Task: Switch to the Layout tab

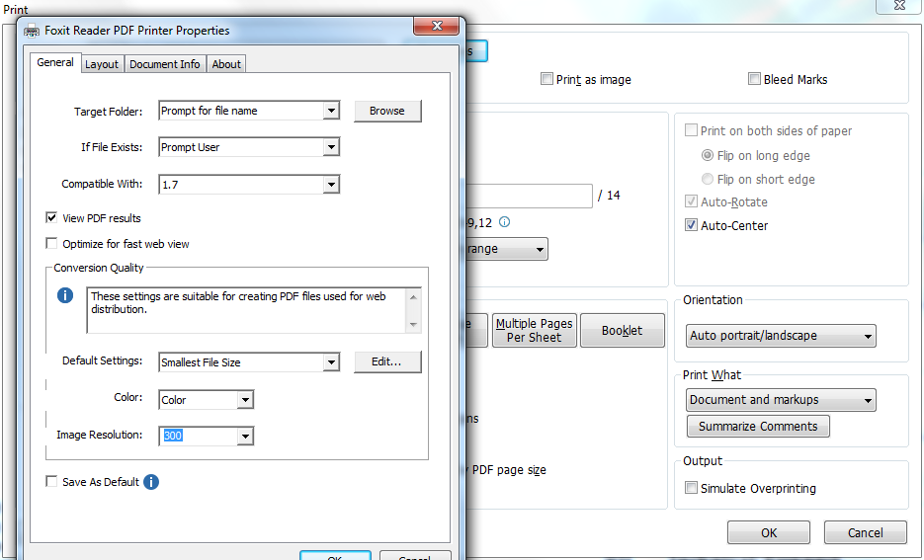Action: click(102, 64)
